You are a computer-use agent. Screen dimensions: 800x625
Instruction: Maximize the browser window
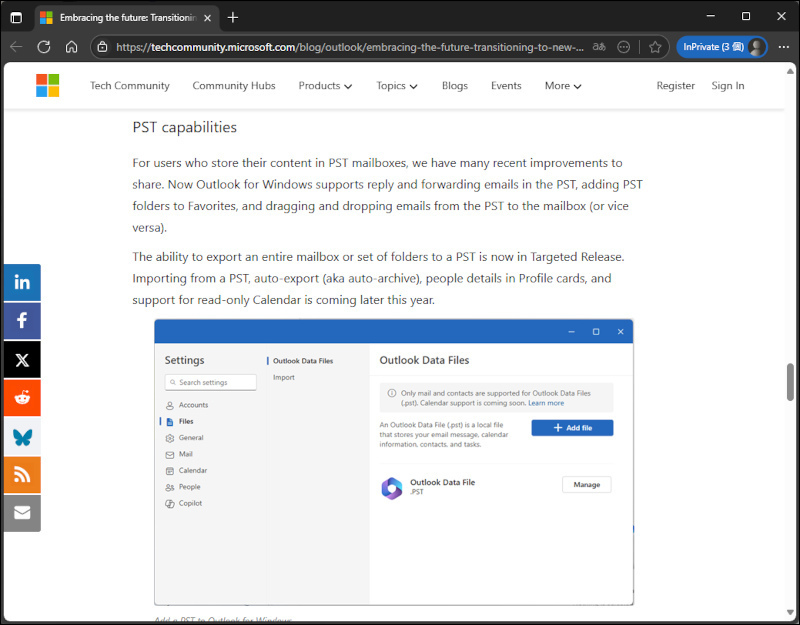coord(746,16)
